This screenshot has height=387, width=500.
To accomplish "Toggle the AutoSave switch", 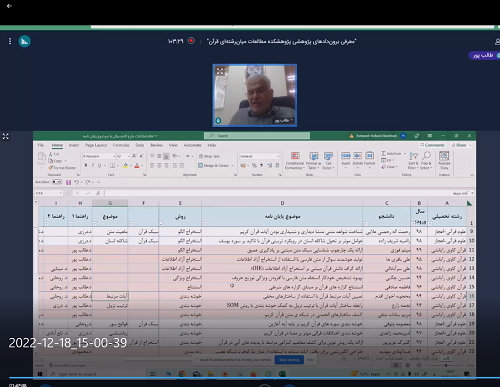I will tap(57, 182).
